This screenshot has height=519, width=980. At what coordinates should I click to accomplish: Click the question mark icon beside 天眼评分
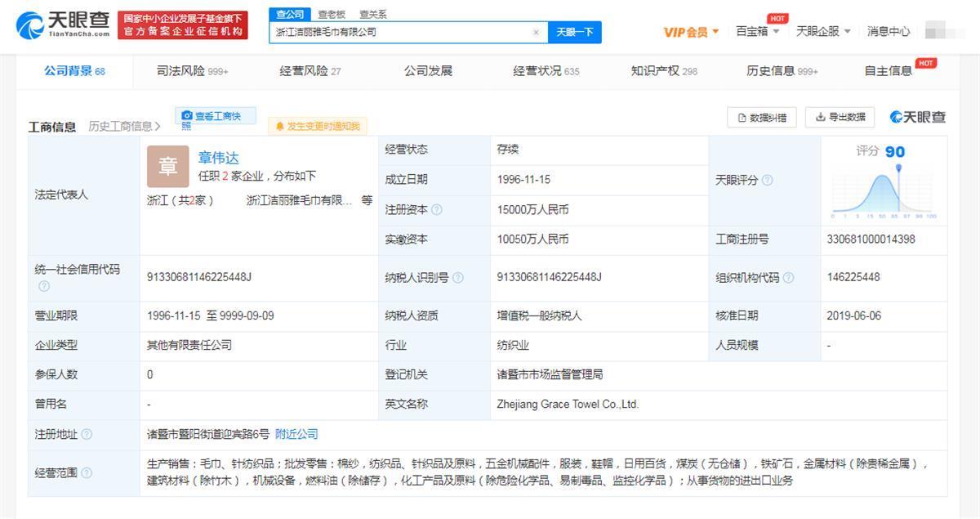(x=766, y=179)
